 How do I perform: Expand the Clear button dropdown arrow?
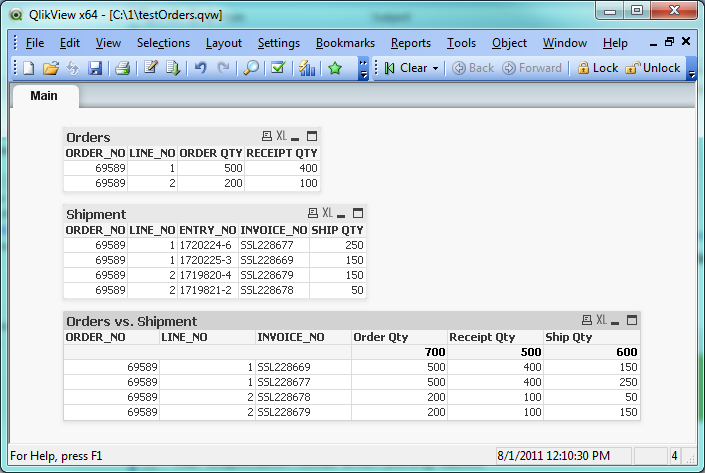coord(435,68)
